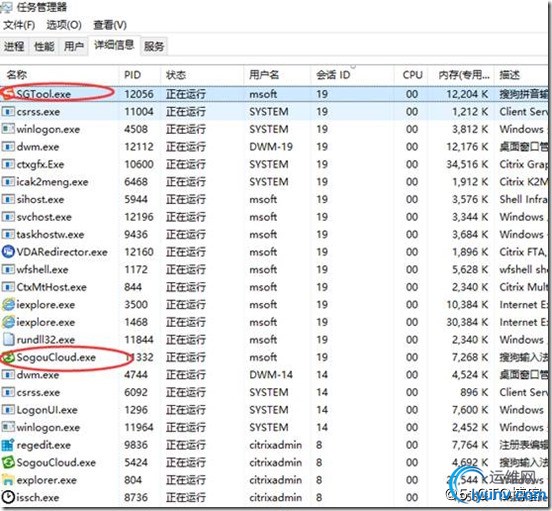This screenshot has height=511, width=552.
Task: Select the LogonUI.exe process name
Action: (47, 410)
